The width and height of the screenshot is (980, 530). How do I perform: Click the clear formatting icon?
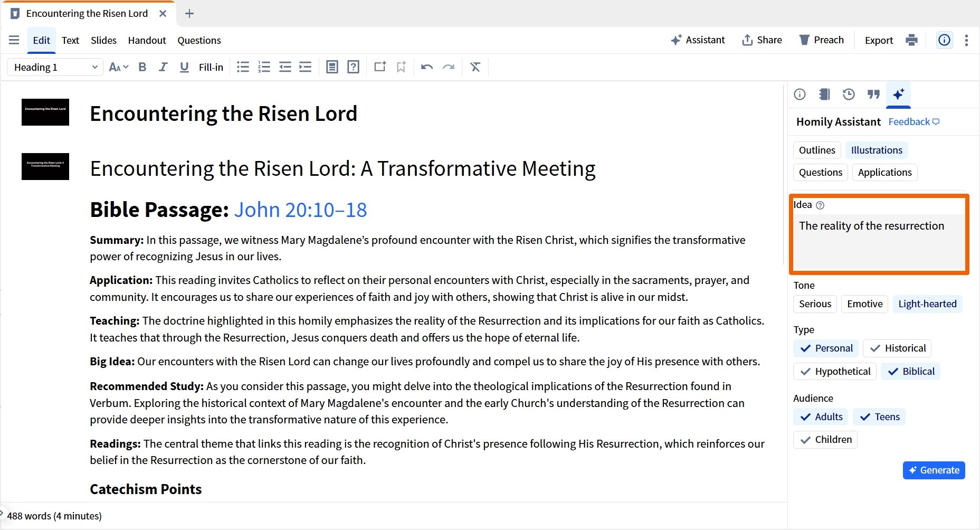coord(475,67)
